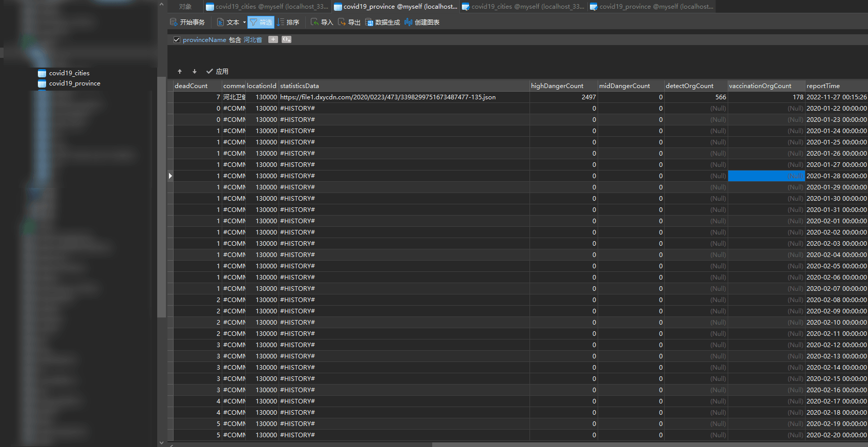Open the 排序 sort tool
Viewport: 868px width, 447px height.
click(288, 23)
